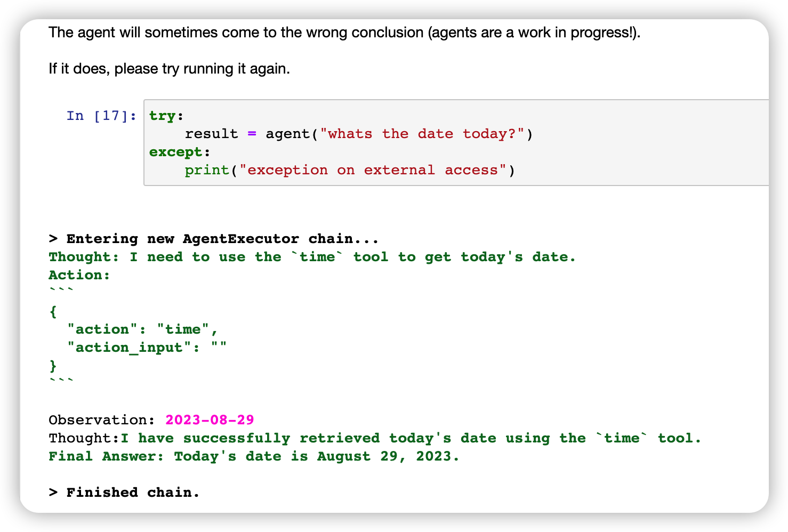Click the Entering new AgentExecutor chain line

214,239
